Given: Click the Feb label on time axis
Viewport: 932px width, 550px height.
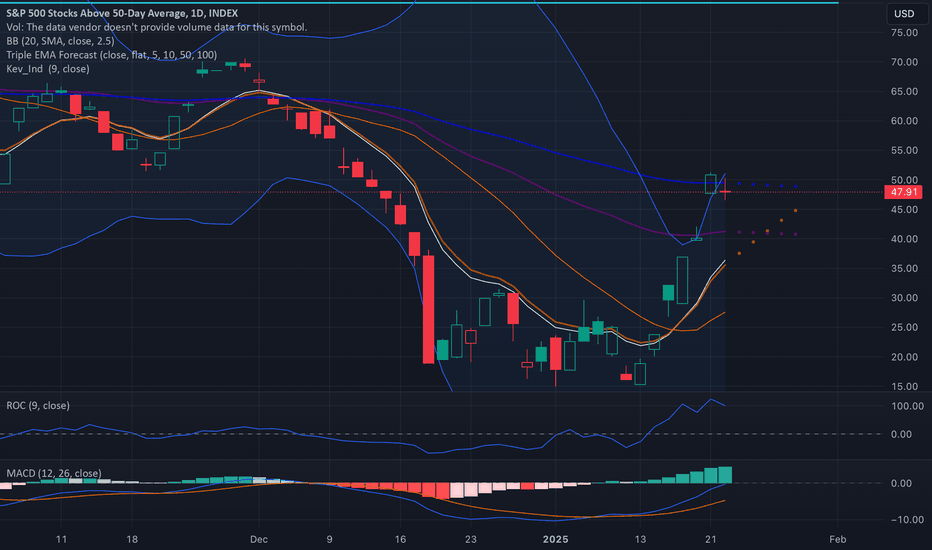Looking at the screenshot, I should pos(837,539).
